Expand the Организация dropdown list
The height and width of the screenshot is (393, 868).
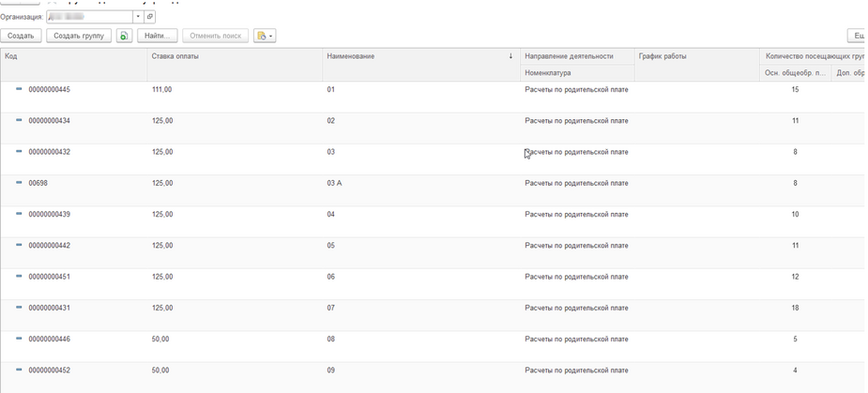pyautogui.click(x=138, y=17)
